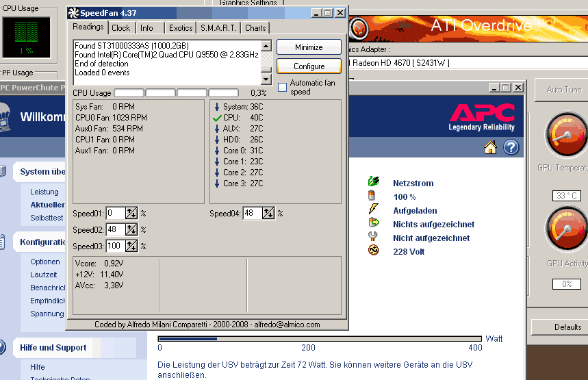Click the CPU Usage graph in Task Manager
This screenshot has width=588, height=380.
click(26, 37)
